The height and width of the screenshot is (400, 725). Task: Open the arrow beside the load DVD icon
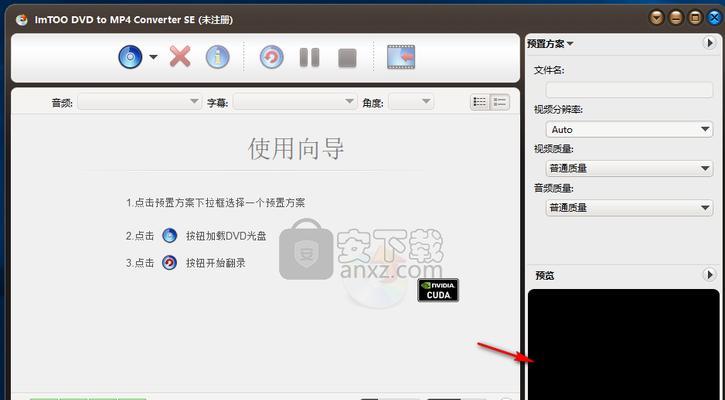153,57
